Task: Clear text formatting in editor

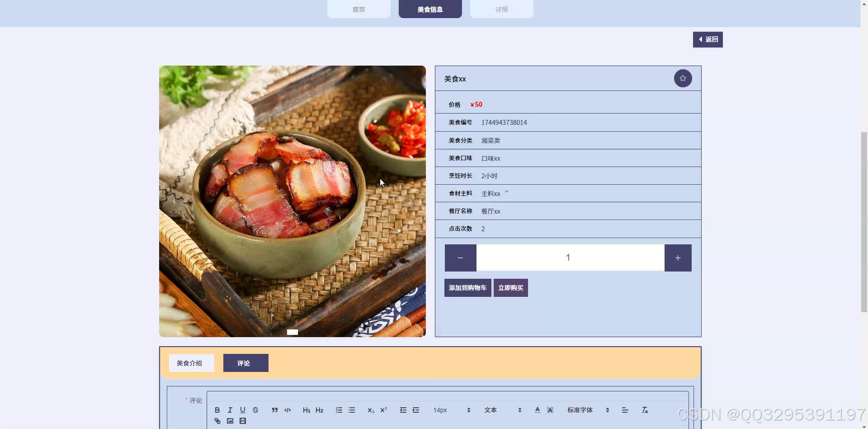Action: (x=645, y=410)
